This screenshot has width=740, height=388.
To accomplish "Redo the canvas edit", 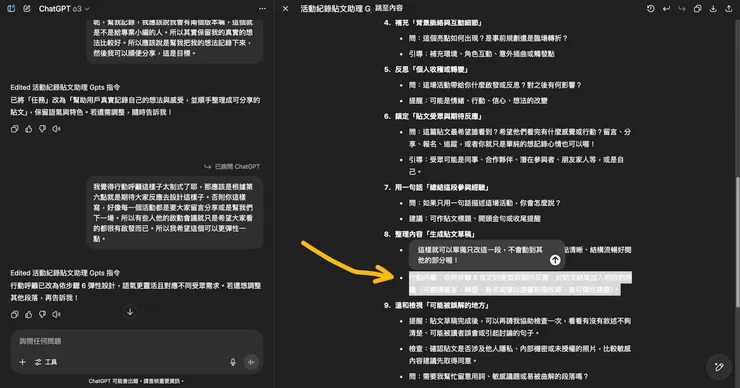I will [681, 8].
